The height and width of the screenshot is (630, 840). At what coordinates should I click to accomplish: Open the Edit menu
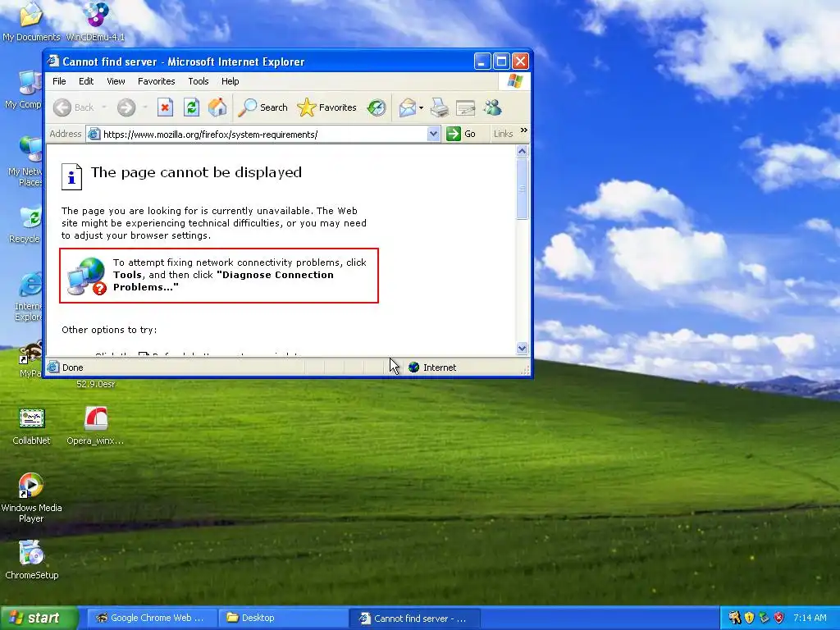86,81
